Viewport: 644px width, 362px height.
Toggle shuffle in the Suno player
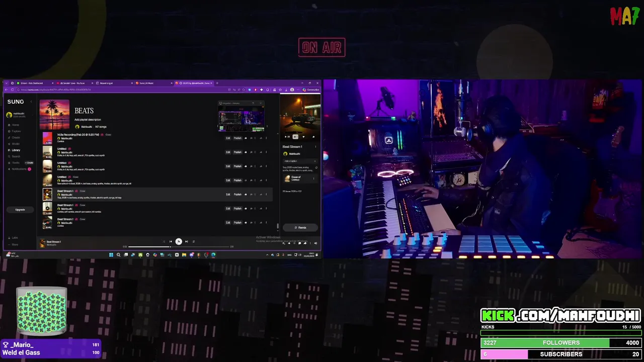point(164,241)
